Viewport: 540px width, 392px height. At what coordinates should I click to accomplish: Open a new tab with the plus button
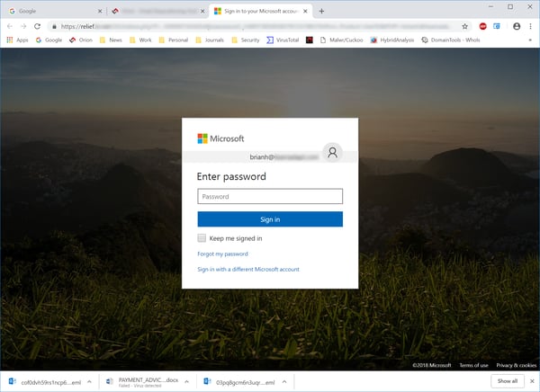[321, 11]
